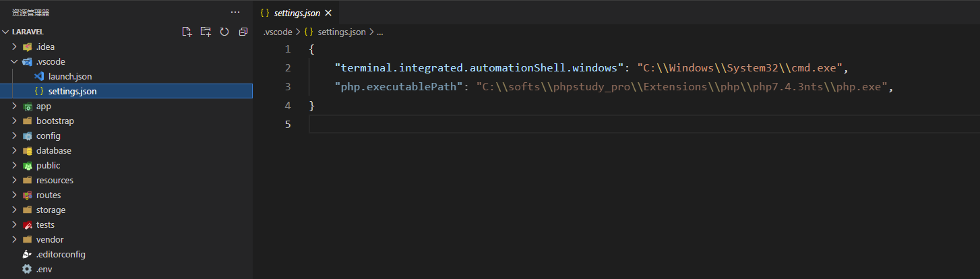Expand the .idea folder chevron
The width and height of the screenshot is (980, 279).
pyautogui.click(x=15, y=46)
